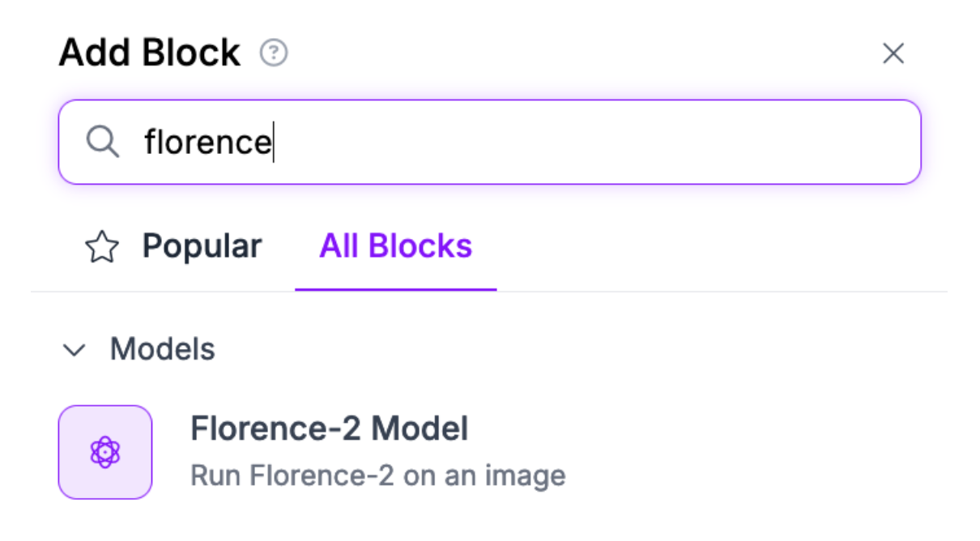The width and height of the screenshot is (980, 541).
Task: Click the word 'Blocks' in the All Blocks tab
Action: [x=420, y=246]
